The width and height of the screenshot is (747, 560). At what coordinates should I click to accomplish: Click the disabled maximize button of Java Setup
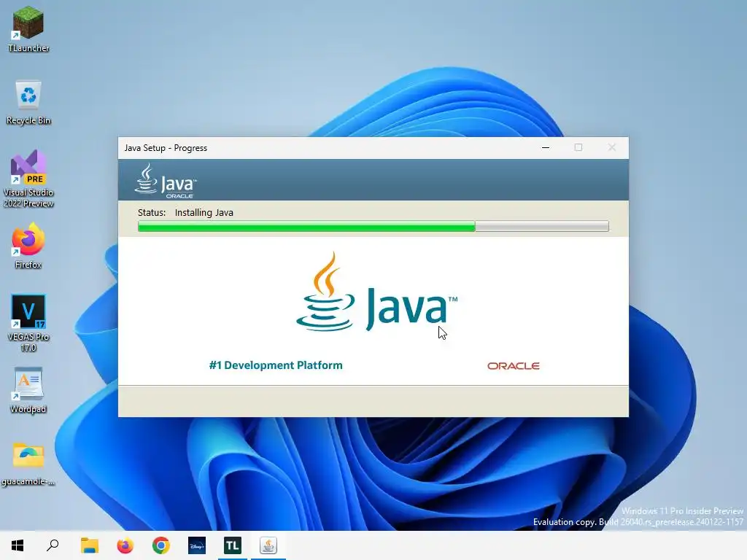(578, 147)
